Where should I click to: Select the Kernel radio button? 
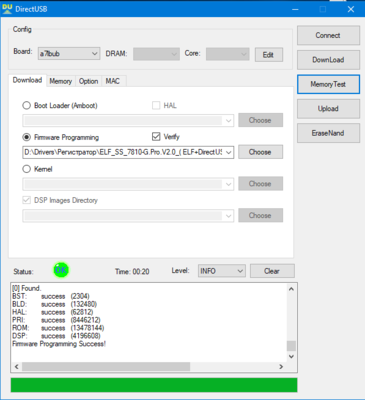point(26,169)
